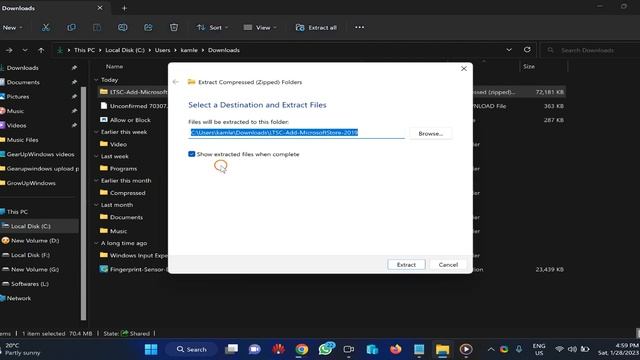
Task: Open Music in the sidebar
Action: pyautogui.click(x=15, y=111)
